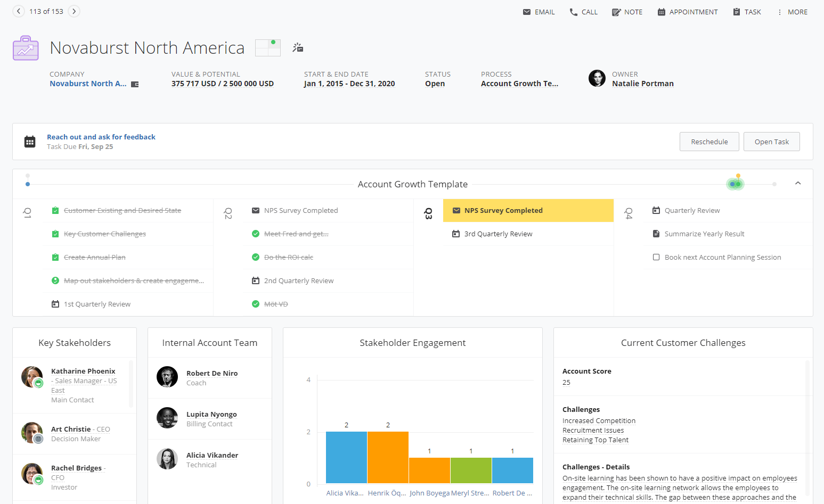Viewport: 824px width, 504px height.
Task: Open quick actions via the magic wand icon
Action: point(298,47)
